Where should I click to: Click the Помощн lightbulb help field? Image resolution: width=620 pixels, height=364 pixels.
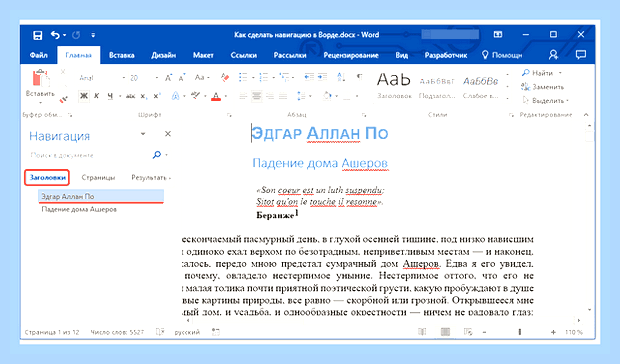point(502,55)
